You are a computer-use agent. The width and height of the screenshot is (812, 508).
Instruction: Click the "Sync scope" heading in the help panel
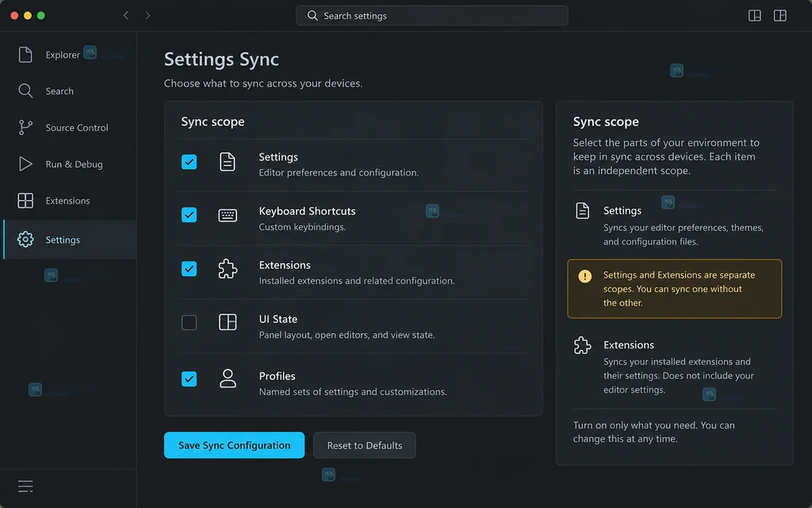(x=606, y=121)
